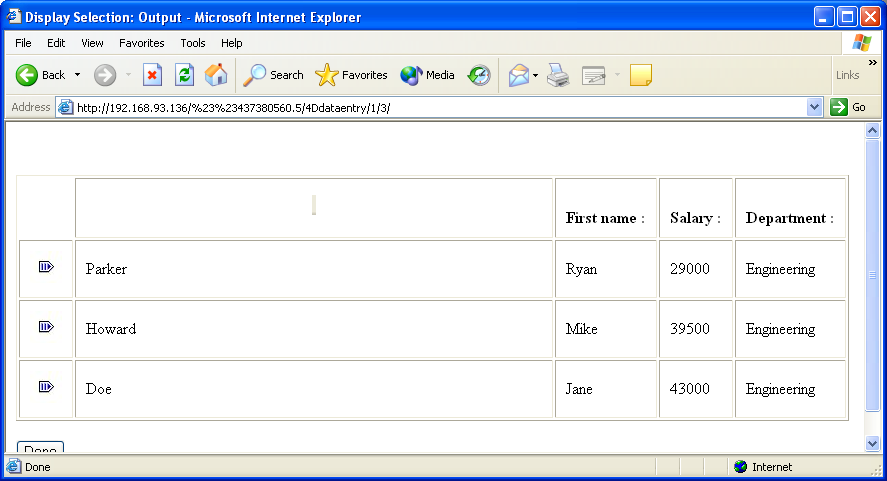Open record arrow icon for Parker

point(46,267)
